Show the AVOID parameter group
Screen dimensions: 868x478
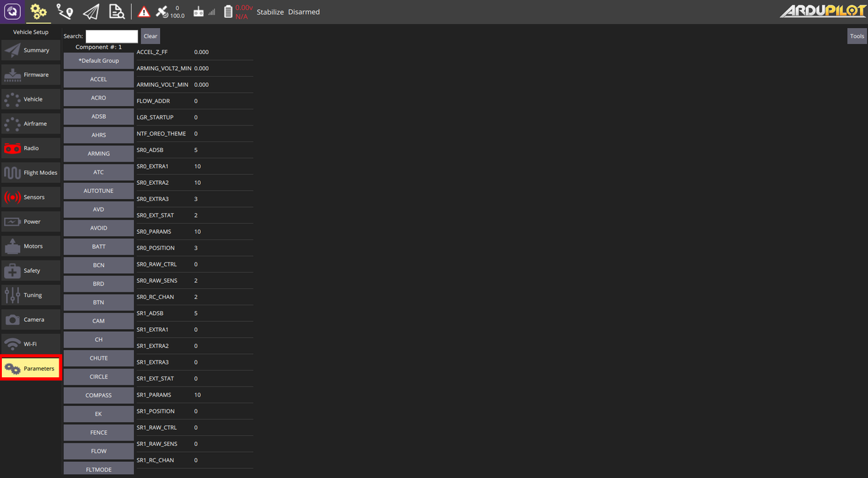pos(99,228)
